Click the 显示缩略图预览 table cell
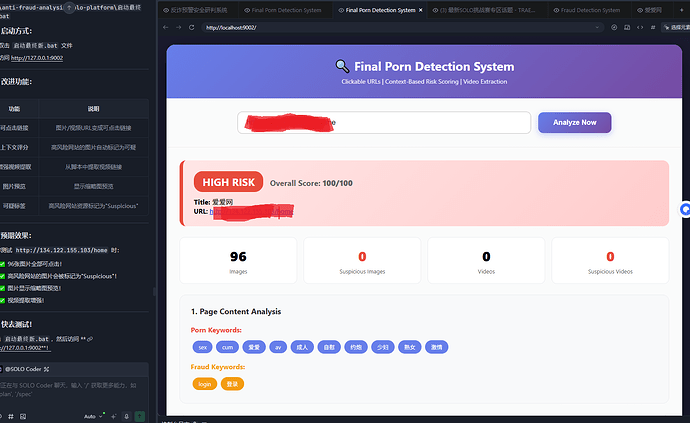 point(93,186)
